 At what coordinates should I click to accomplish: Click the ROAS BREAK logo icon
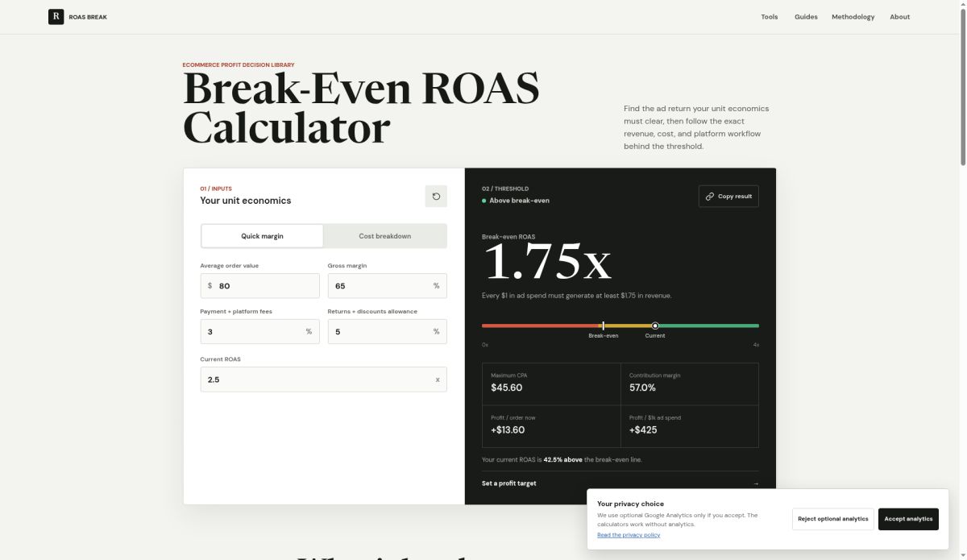pos(56,16)
